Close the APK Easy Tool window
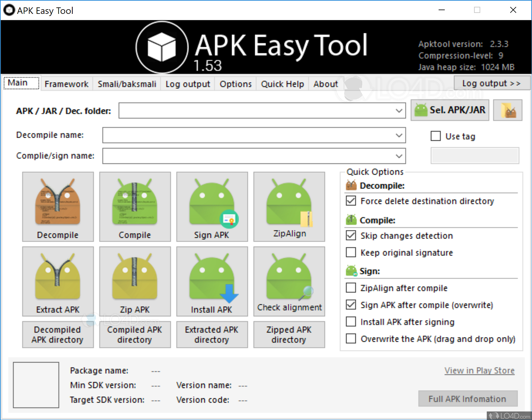Screen dimensions: 532x420 click(x=513, y=10)
